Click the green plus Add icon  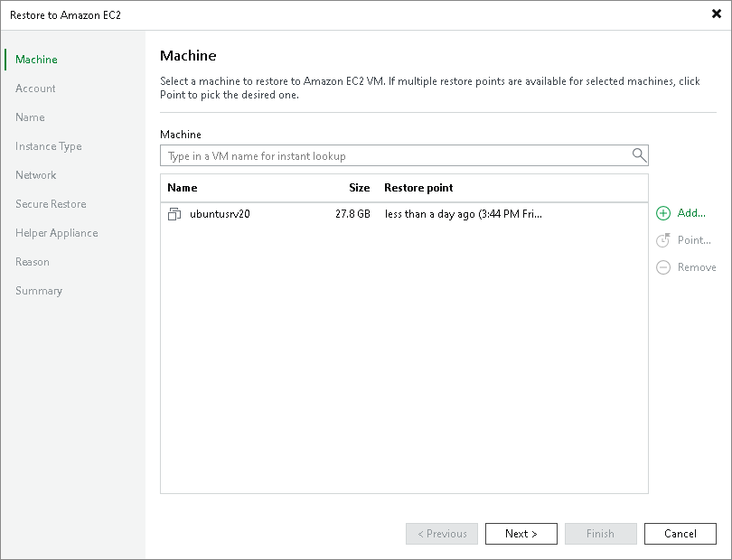click(x=663, y=213)
